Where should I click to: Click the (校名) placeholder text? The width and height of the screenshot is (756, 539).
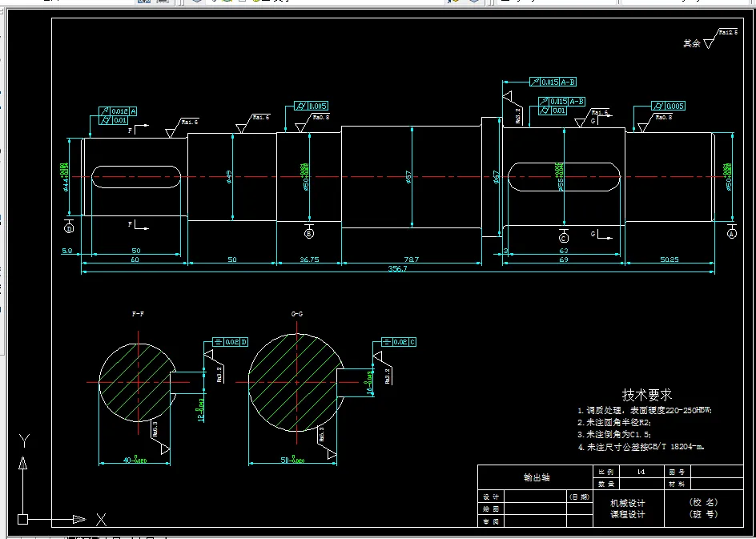[703, 502]
